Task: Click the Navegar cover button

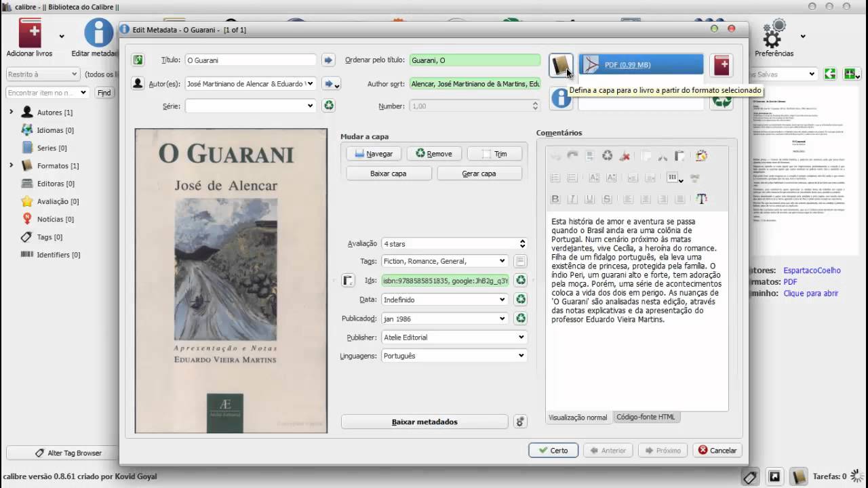Action: [x=373, y=154]
